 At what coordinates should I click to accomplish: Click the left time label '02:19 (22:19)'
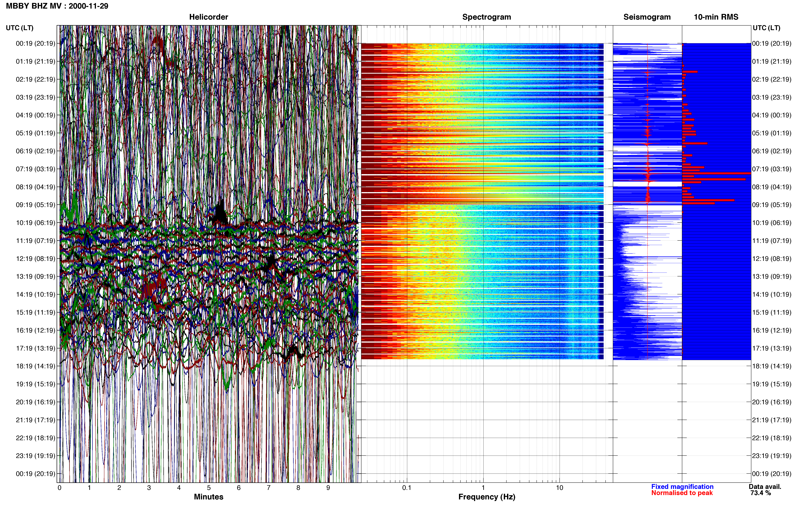[x=36, y=79]
